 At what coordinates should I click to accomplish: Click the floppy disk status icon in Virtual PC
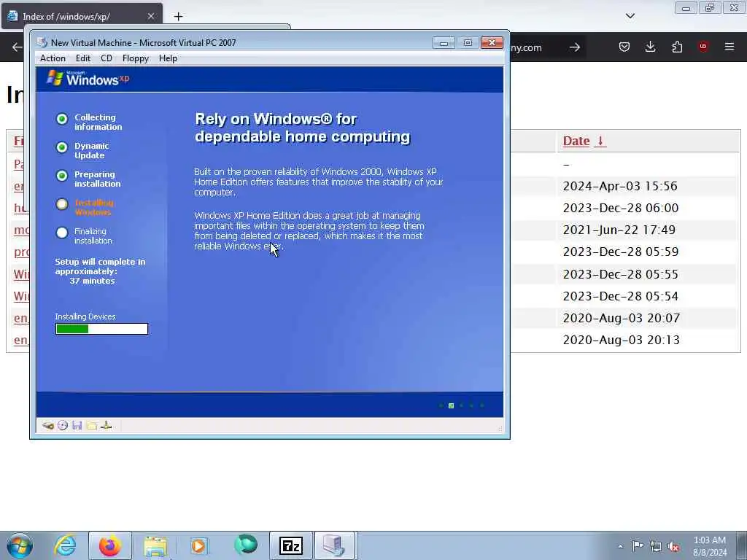coord(77,425)
